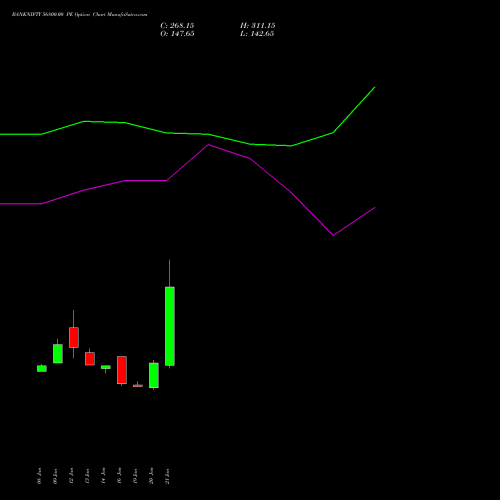Click the green candle for 09 Jan
The image size is (500, 500).
pos(58,354)
